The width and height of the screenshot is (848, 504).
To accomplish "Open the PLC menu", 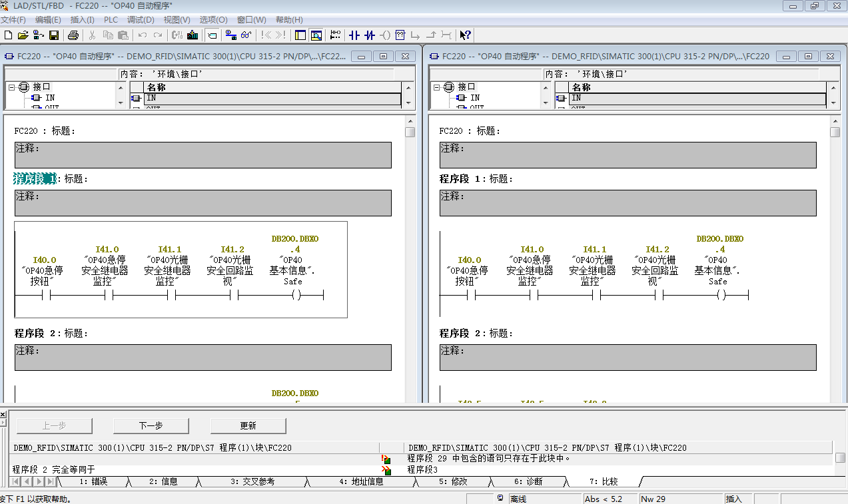I will [x=111, y=20].
